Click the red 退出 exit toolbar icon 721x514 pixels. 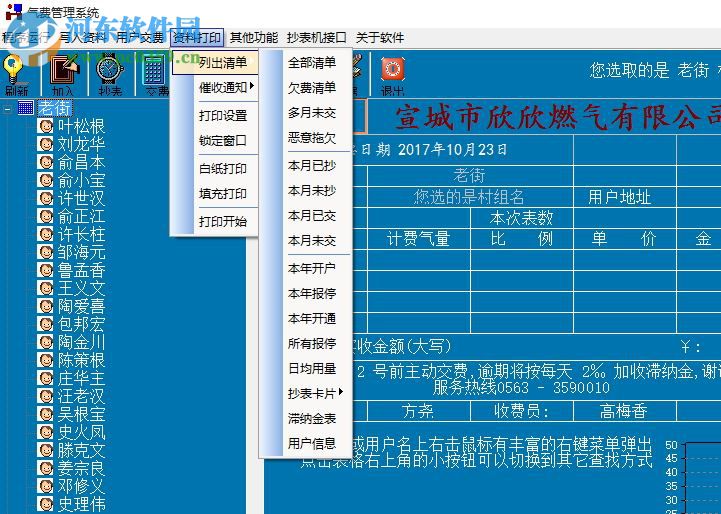click(x=392, y=69)
